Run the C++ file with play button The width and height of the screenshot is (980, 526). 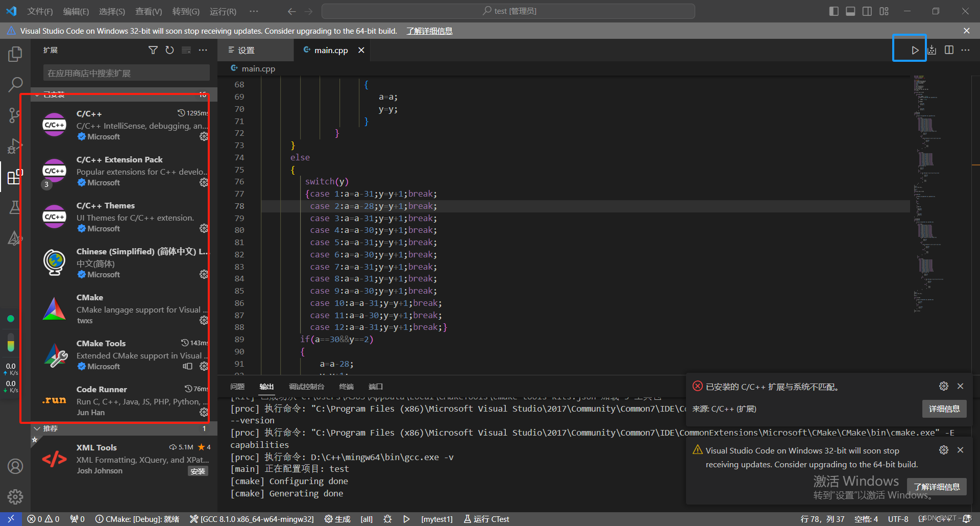tap(915, 50)
